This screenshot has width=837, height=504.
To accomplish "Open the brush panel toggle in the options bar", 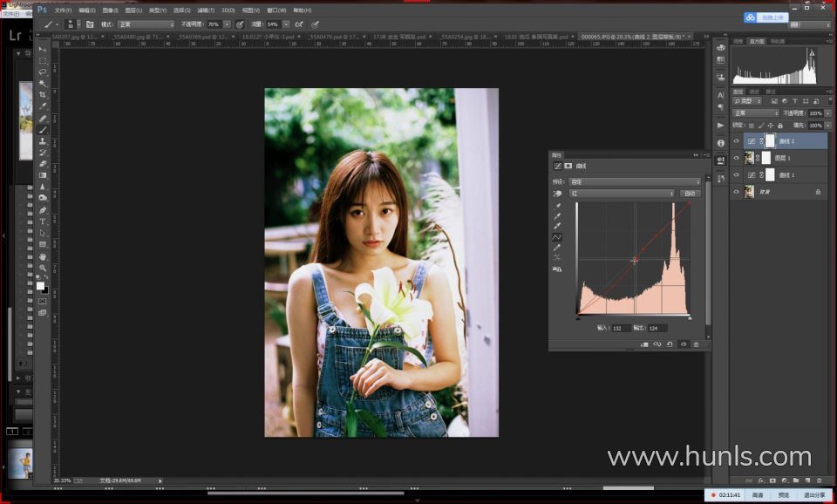I will click(90, 24).
